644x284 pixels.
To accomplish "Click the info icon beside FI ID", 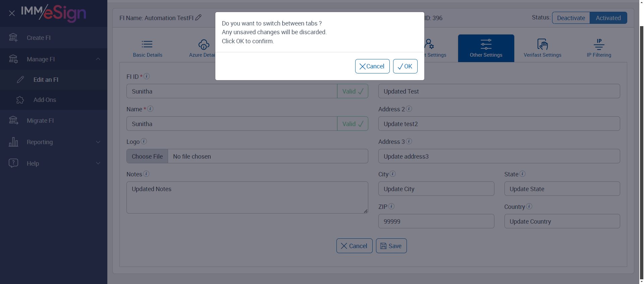I will click(x=147, y=76).
